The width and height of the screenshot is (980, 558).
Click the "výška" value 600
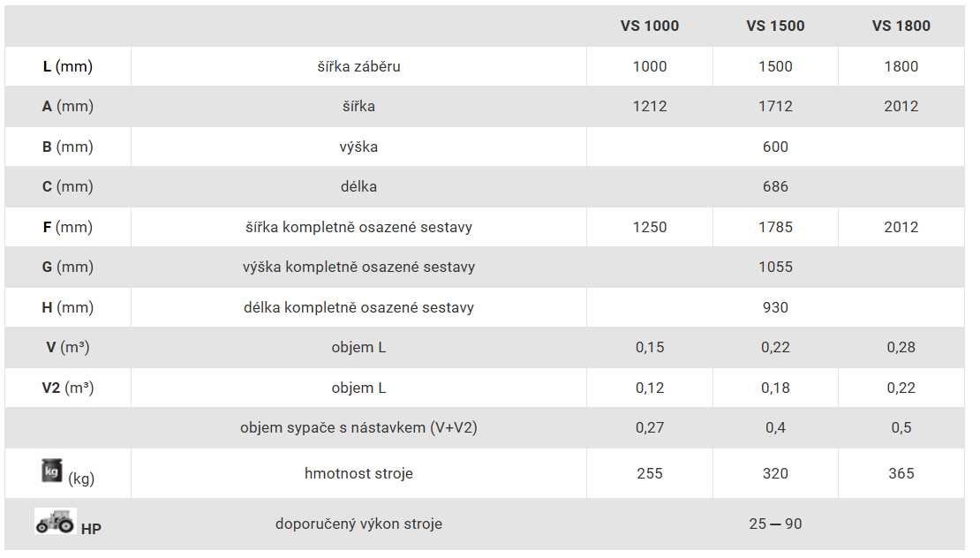click(x=775, y=147)
